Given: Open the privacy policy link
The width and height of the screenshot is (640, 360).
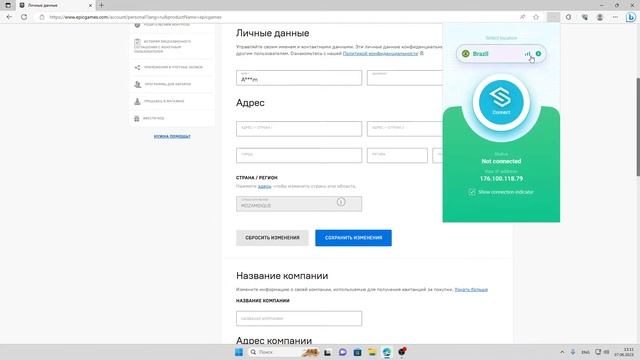Looking at the screenshot, I should click(x=380, y=53).
